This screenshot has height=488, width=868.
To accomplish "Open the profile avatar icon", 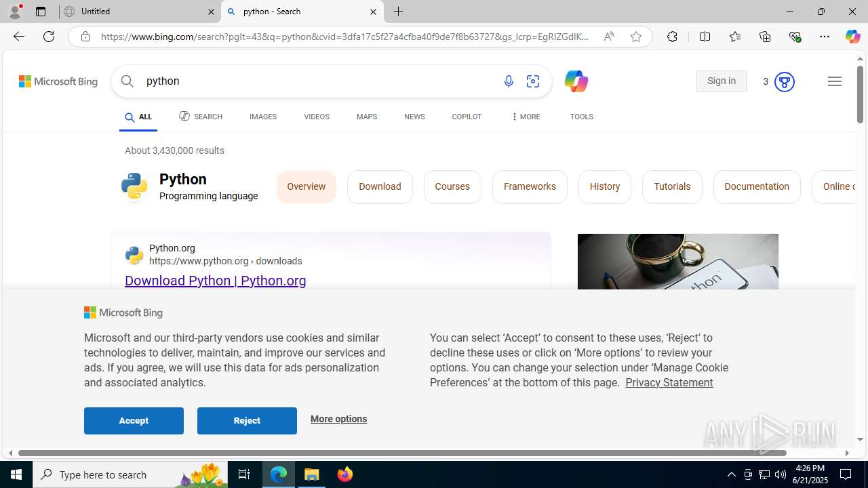I will coord(15,12).
